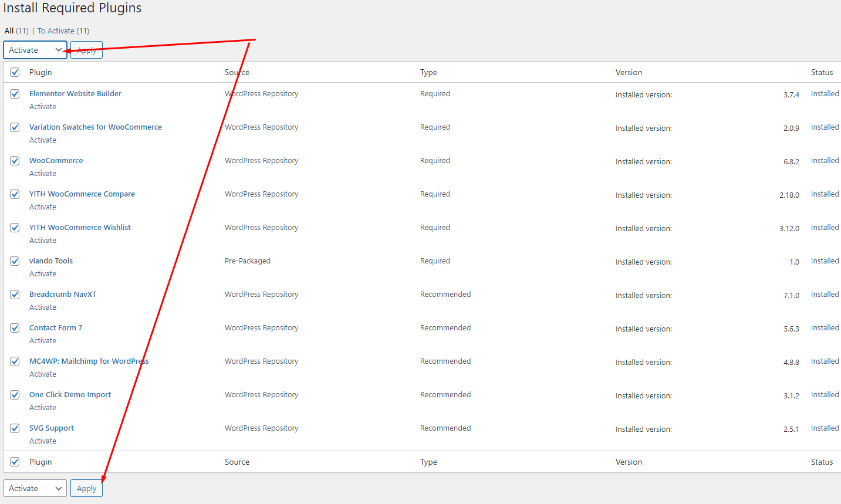
Task: Click the bottom Source column header
Action: pos(237,462)
